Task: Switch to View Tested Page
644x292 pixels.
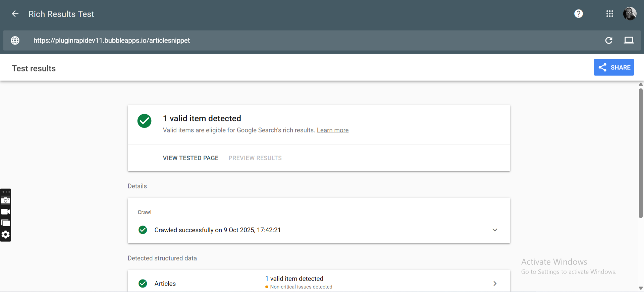Action: click(191, 158)
